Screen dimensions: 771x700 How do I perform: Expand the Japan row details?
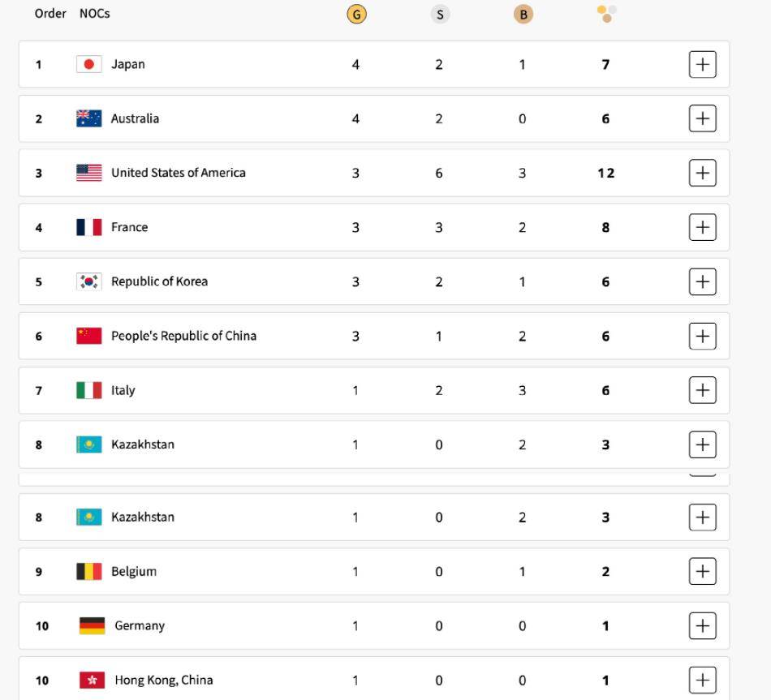[703, 64]
